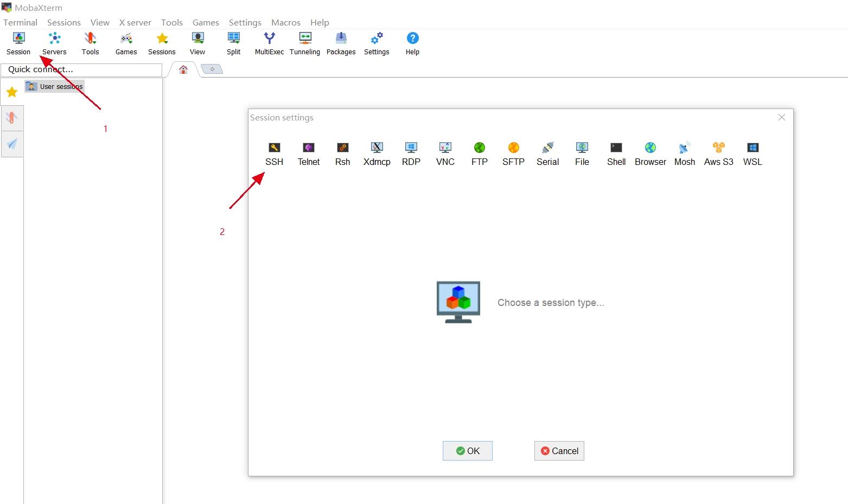Select the User sessions tree item
Image resolution: width=848 pixels, height=504 pixels.
(55, 86)
